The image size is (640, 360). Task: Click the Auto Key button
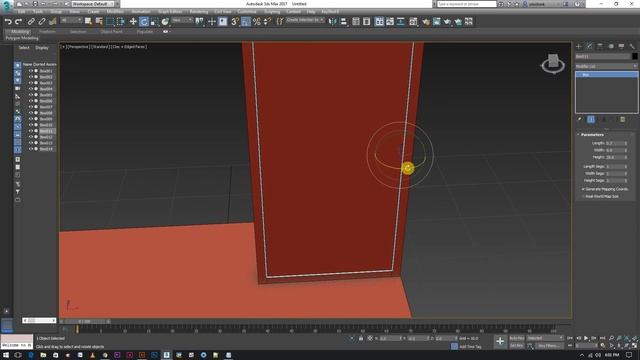click(x=517, y=338)
